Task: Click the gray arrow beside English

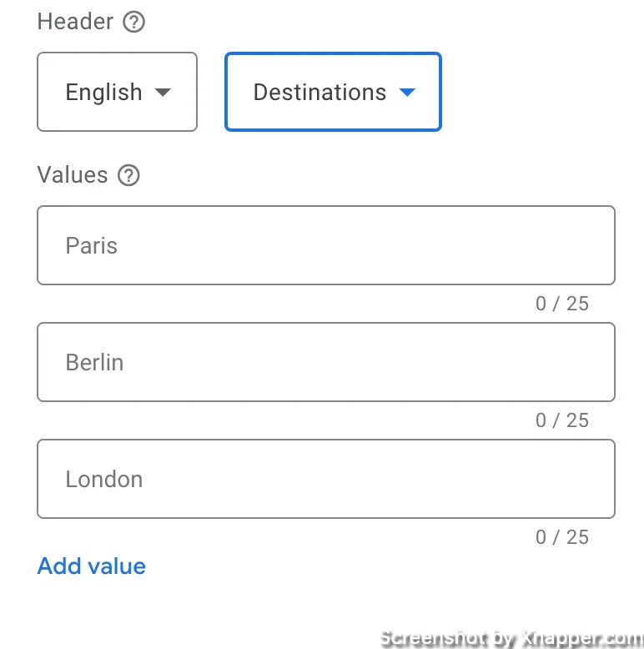Action: (x=163, y=92)
